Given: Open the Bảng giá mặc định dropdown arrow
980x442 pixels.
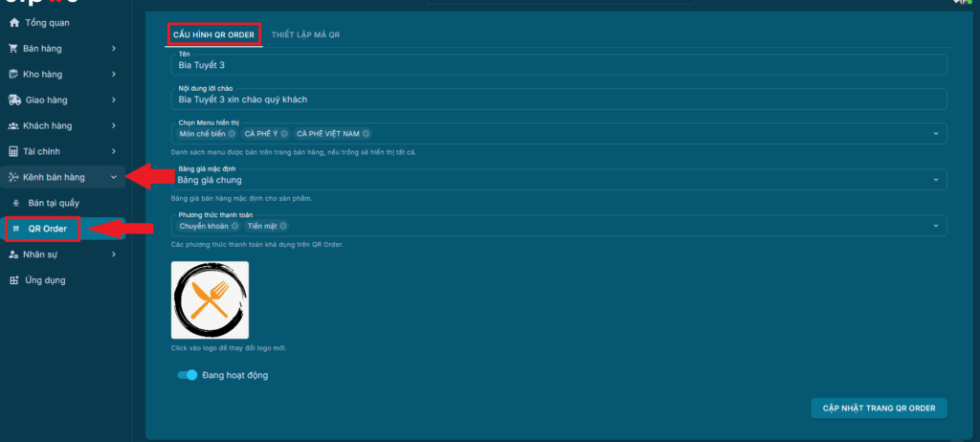Looking at the screenshot, I should [934, 180].
